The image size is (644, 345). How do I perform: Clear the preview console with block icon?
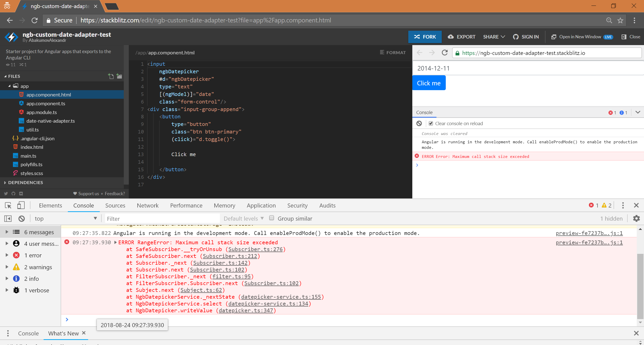tap(419, 123)
